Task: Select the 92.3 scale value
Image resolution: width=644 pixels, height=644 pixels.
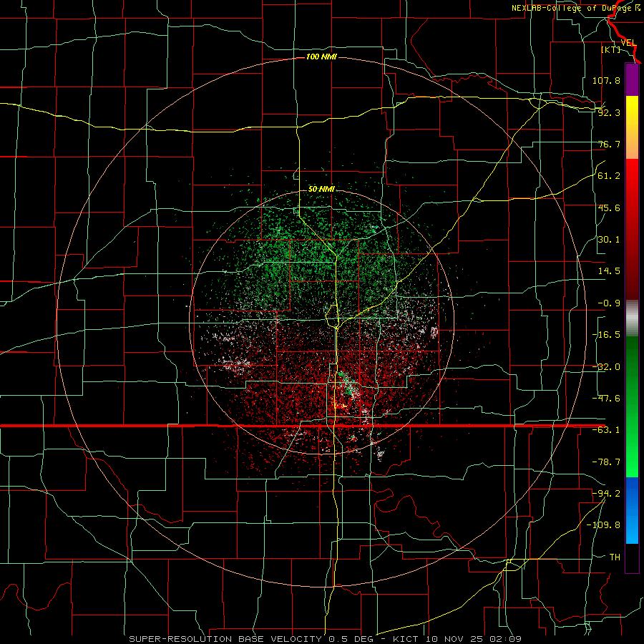Action: tap(609, 112)
